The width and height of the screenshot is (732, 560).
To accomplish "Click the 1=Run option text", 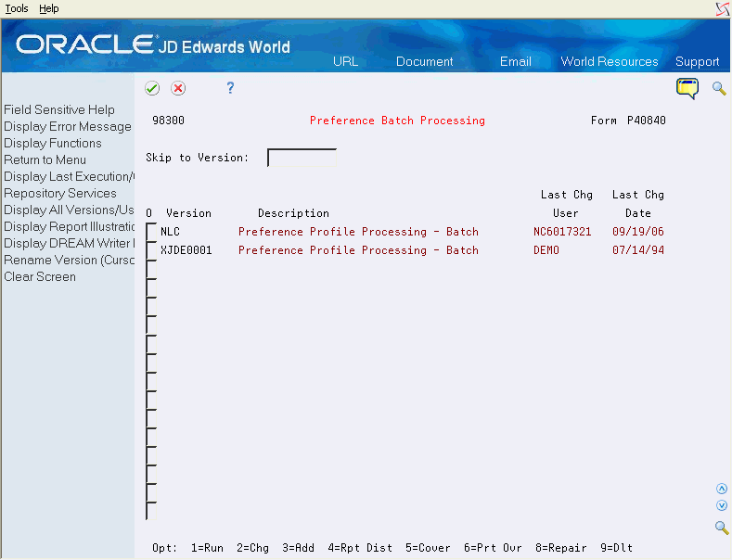I will tap(207, 548).
